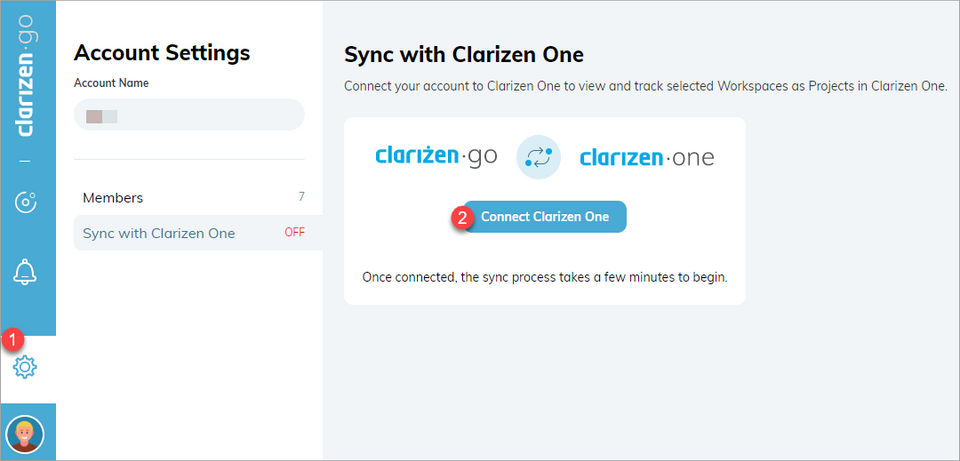Open the user profile avatar
The image size is (960, 461).
(x=25, y=435)
